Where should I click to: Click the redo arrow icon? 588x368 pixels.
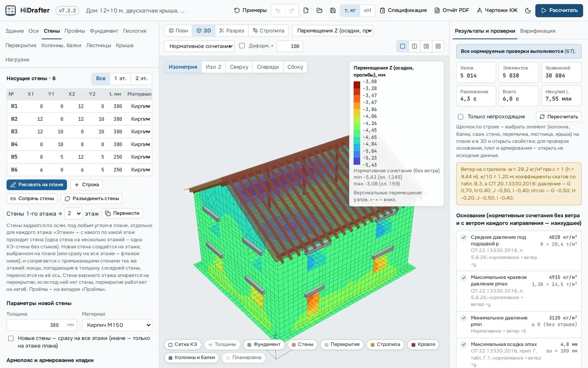click(291, 10)
